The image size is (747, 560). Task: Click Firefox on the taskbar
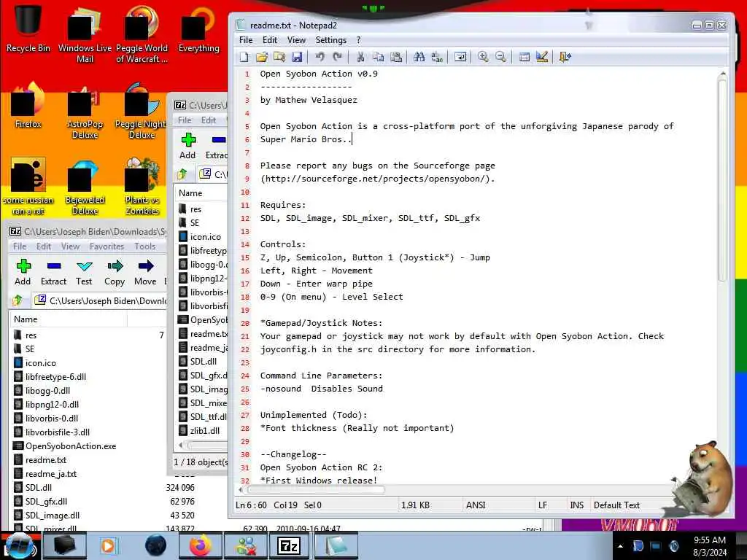[201, 545]
